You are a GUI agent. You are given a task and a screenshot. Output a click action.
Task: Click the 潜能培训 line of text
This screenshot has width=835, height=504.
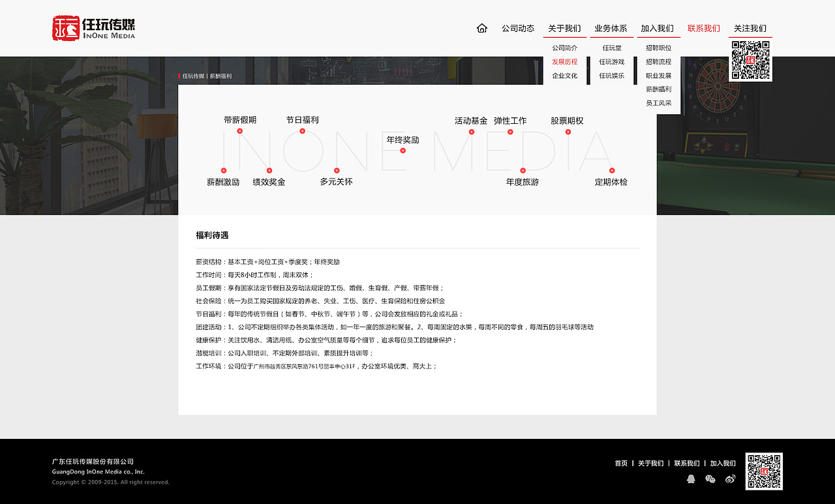(285, 353)
